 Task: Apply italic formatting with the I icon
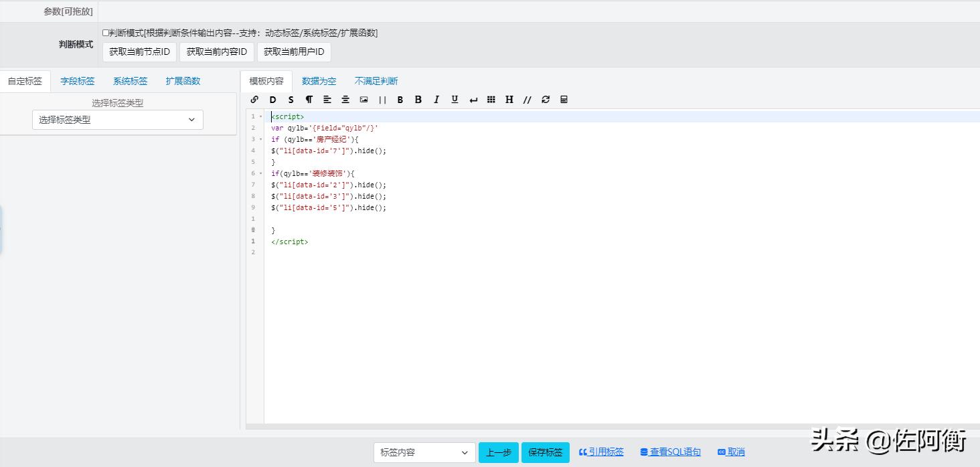(x=436, y=99)
